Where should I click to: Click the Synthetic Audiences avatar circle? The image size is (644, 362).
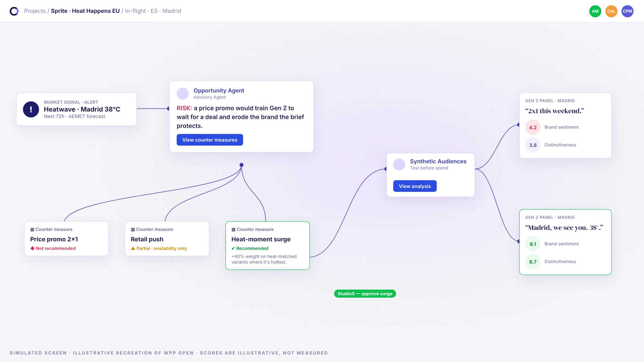tap(399, 164)
